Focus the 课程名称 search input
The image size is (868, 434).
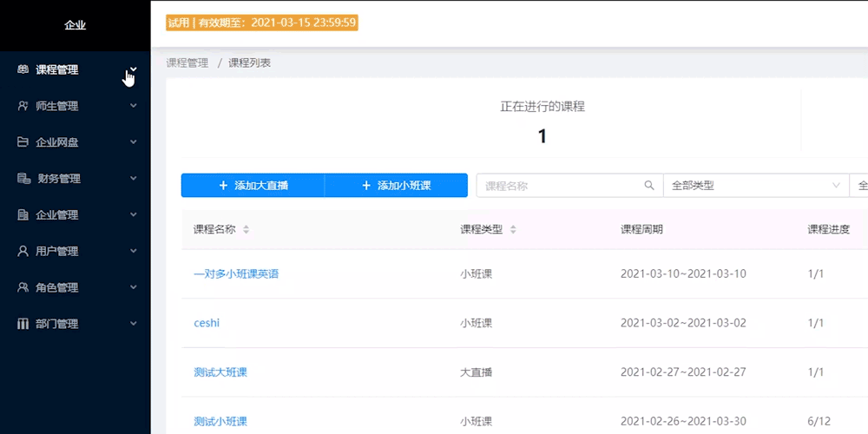tap(570, 186)
